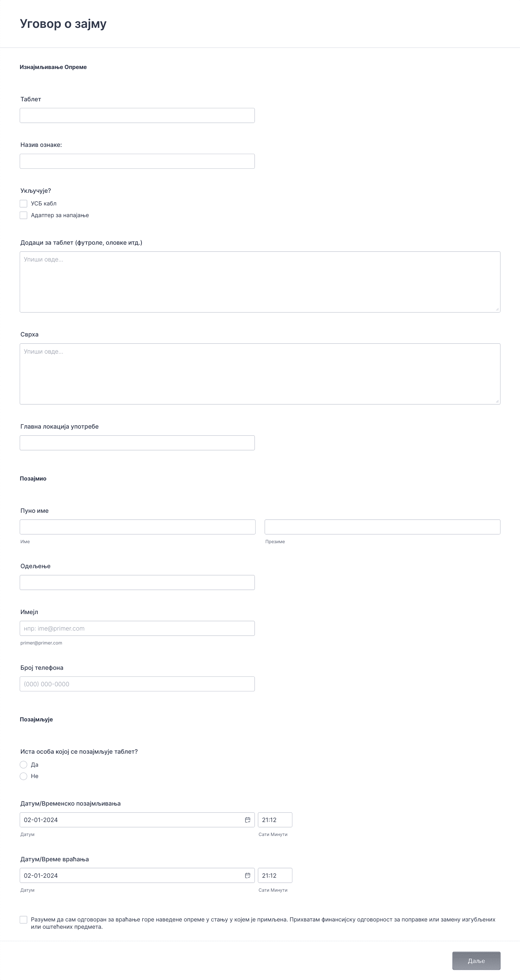This screenshot has height=980, width=520.
Task: Click the Даље button
Action: tap(476, 961)
